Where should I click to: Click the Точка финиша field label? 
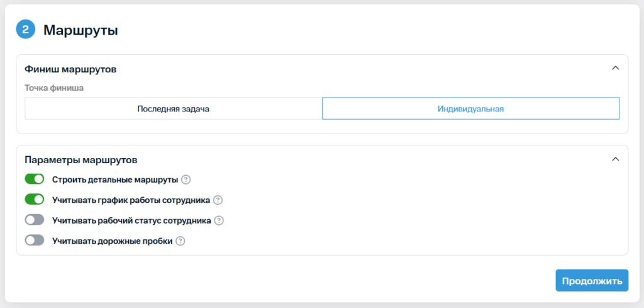click(x=54, y=88)
